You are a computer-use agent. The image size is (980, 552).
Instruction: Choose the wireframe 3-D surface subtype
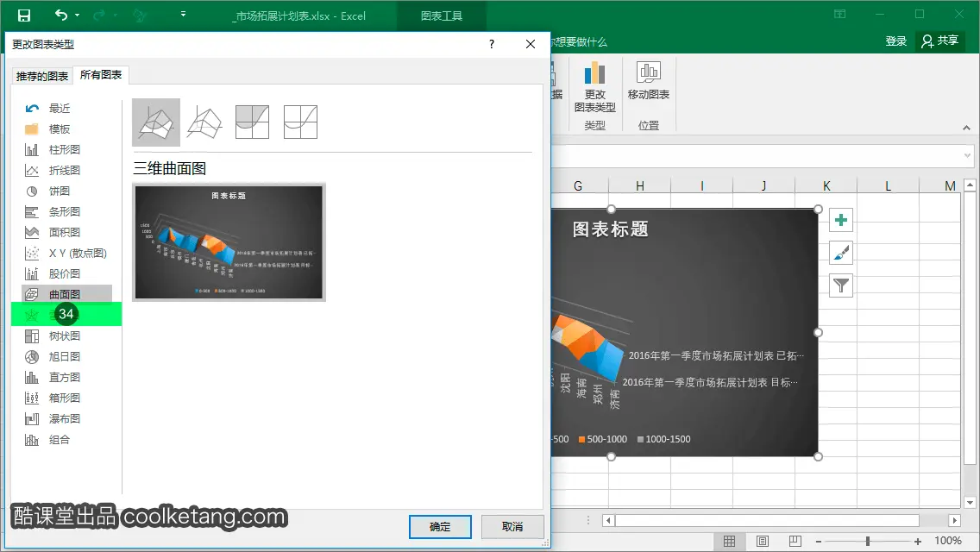pyautogui.click(x=204, y=122)
